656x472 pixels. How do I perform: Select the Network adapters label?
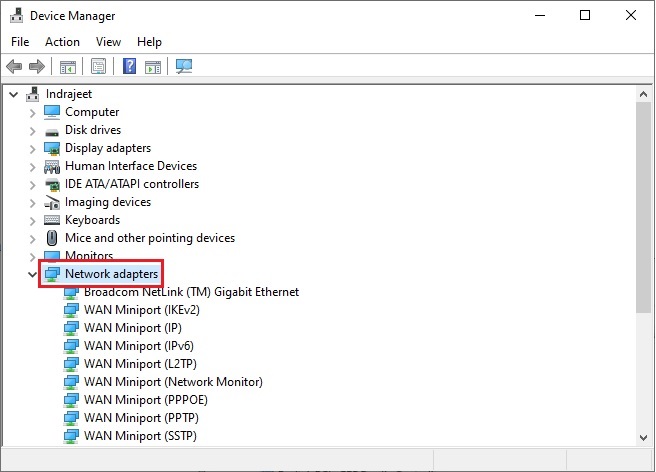(x=112, y=274)
